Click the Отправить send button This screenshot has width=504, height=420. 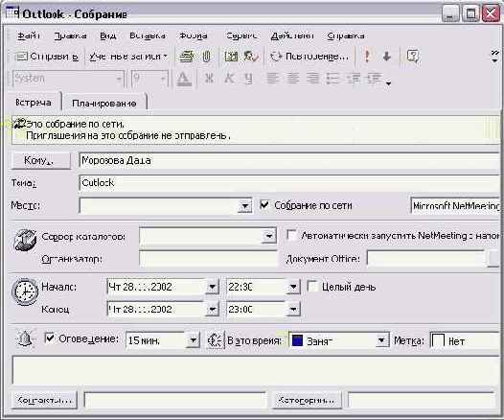click(x=47, y=57)
